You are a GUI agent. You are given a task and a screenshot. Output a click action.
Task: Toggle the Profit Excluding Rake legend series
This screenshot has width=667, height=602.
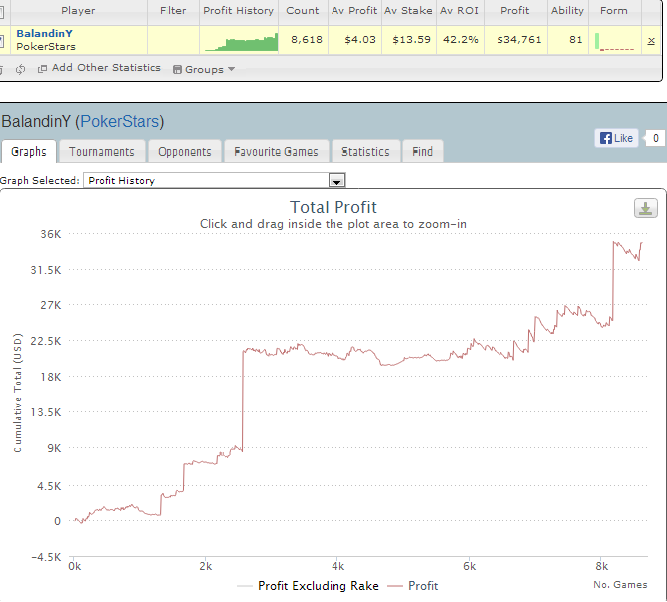(308, 586)
